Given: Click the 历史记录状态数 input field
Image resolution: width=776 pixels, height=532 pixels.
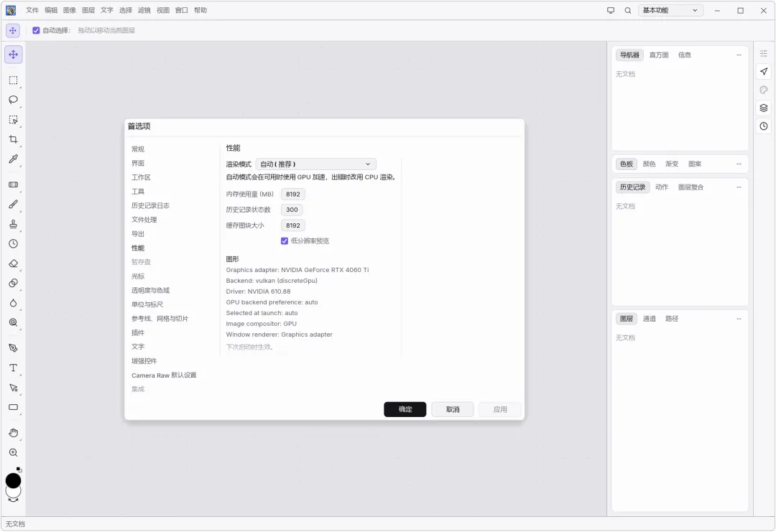Looking at the screenshot, I should click(292, 210).
